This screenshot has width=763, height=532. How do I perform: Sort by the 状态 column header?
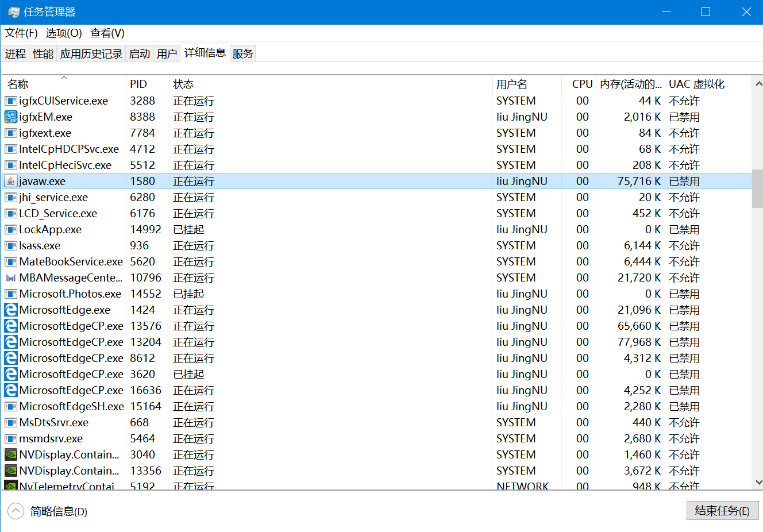331,84
